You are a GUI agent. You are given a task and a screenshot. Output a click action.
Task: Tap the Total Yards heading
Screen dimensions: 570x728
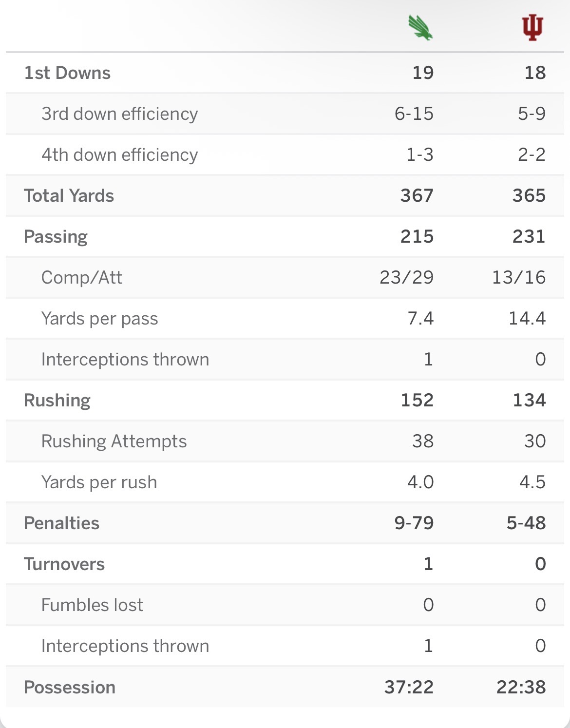(x=69, y=196)
